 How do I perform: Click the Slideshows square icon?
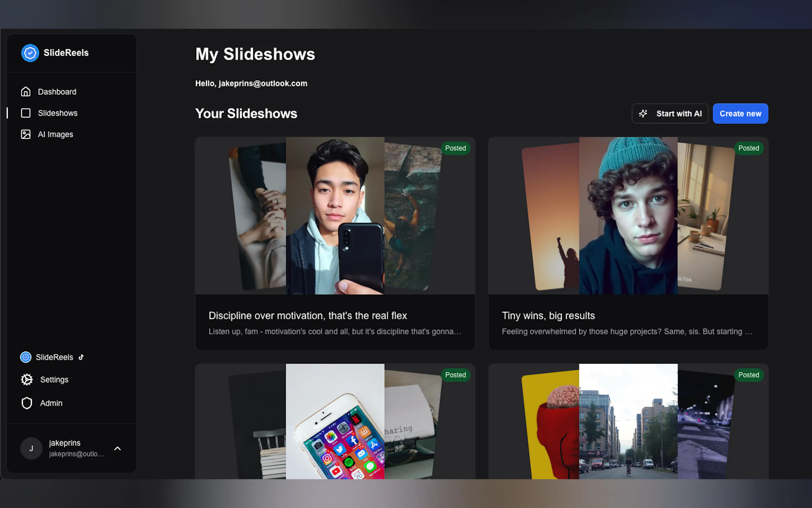click(26, 113)
